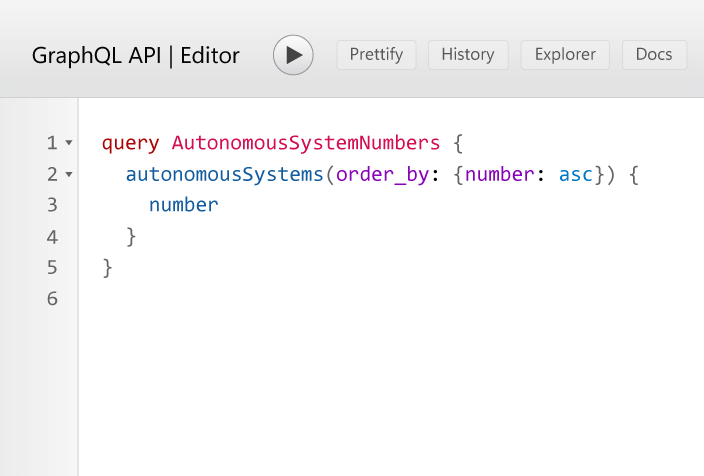Click the closing brace on line 4

click(131, 237)
